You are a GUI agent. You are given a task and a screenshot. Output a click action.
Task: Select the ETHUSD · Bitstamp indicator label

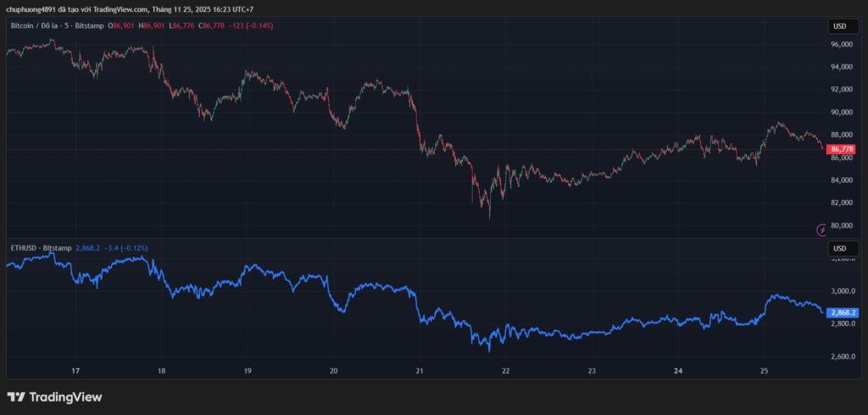click(x=41, y=248)
